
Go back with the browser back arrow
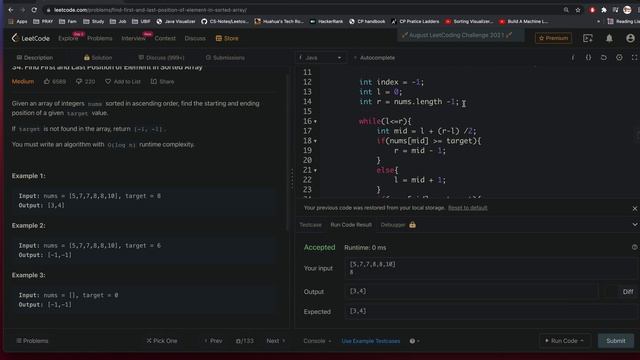pyautogui.click(x=11, y=10)
